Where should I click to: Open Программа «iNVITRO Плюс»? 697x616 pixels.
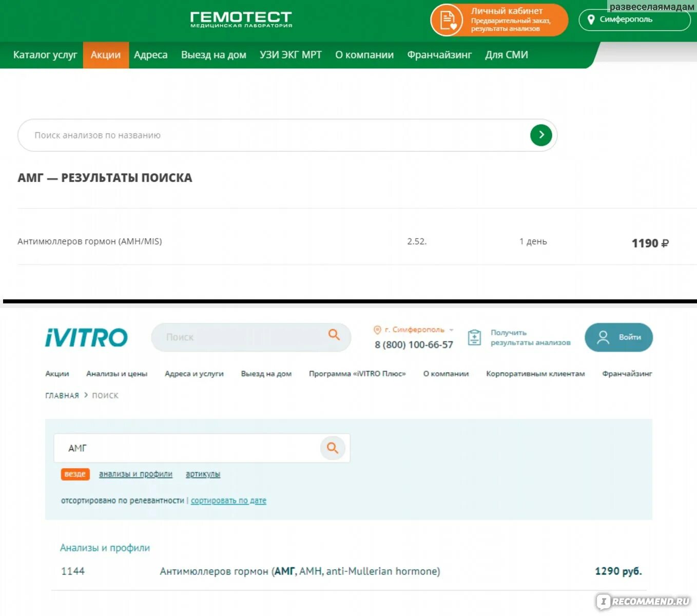[x=357, y=374]
